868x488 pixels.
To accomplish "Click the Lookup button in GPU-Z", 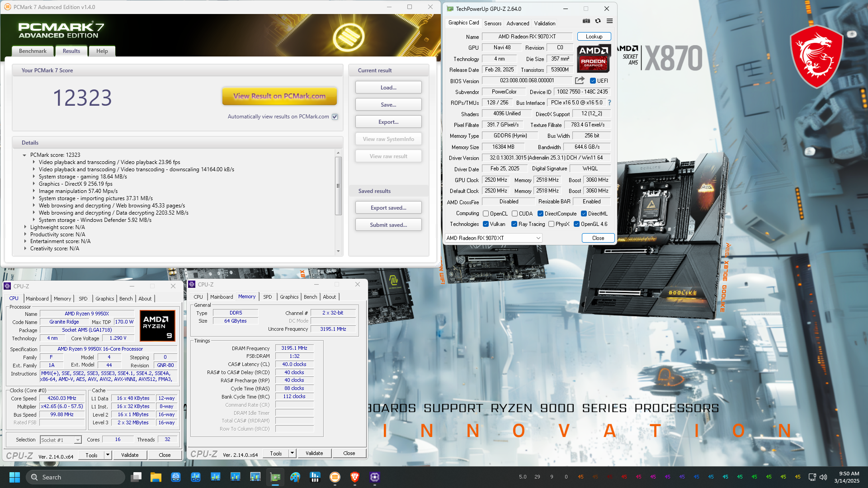I will tap(594, 37).
